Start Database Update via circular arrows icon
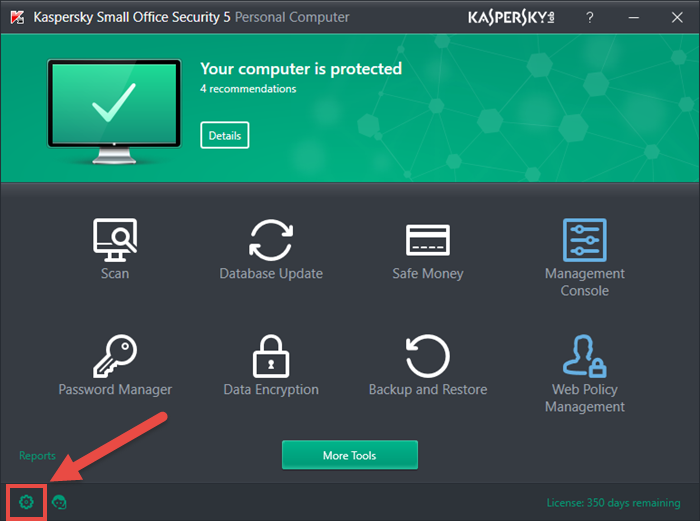This screenshot has height=521, width=700. click(x=271, y=240)
